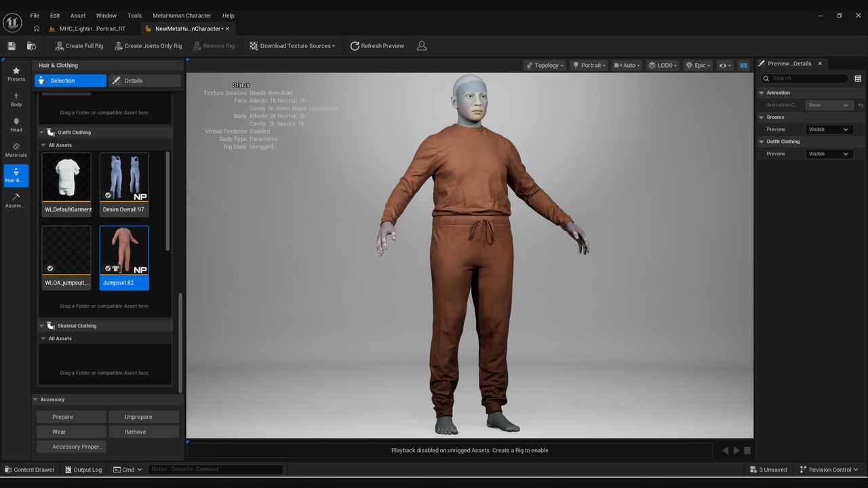Viewport: 868px width, 488px height.
Task: Collapse the Accessory section
Action: coord(36,399)
